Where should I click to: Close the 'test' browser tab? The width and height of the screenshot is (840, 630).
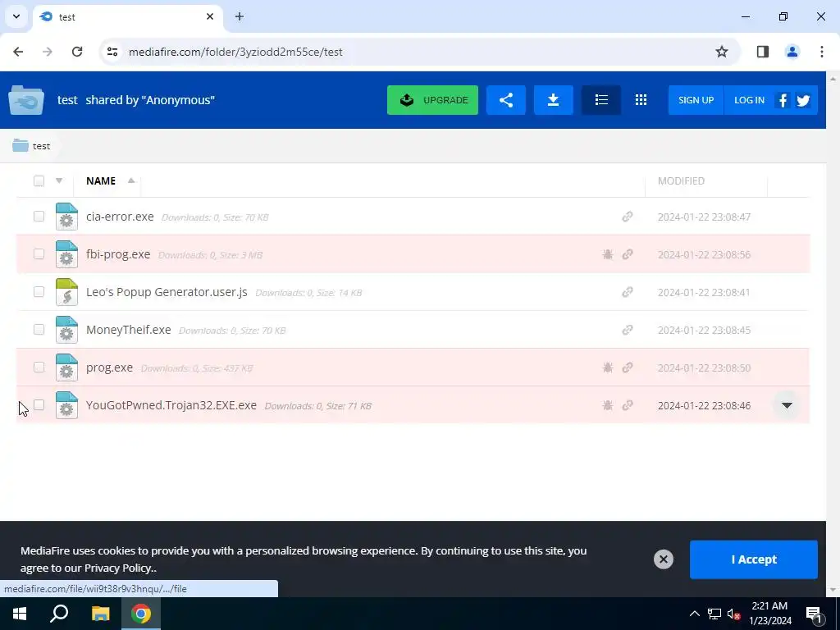pyautogui.click(x=210, y=16)
